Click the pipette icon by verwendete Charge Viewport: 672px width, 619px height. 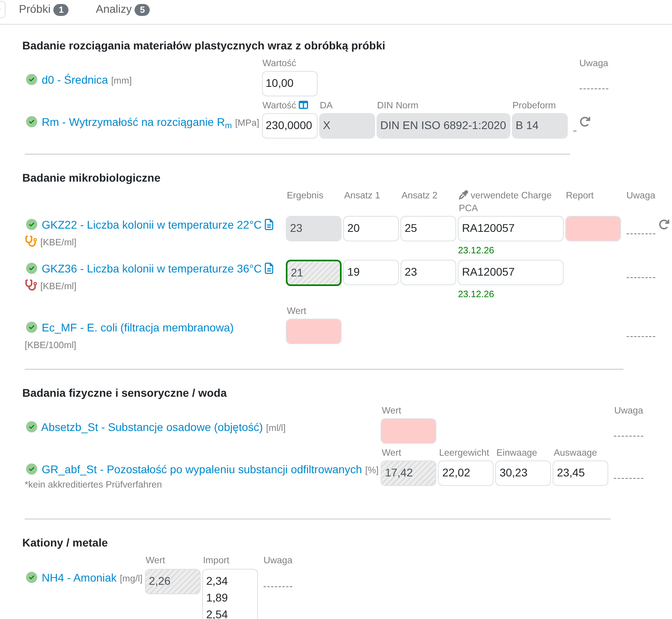click(x=463, y=195)
